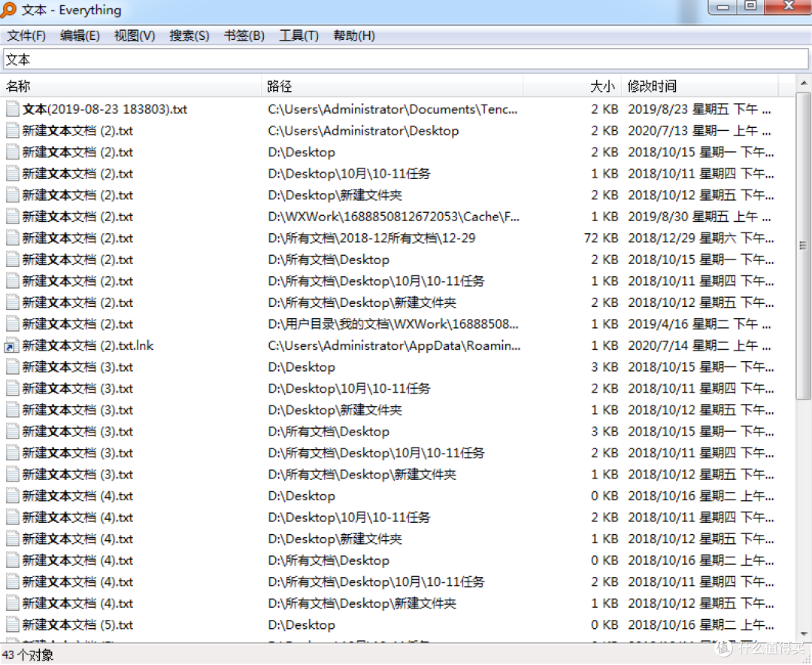Image resolution: width=812 pixels, height=665 pixels.
Task: Open the 工具(T) menu
Action: click(x=298, y=36)
